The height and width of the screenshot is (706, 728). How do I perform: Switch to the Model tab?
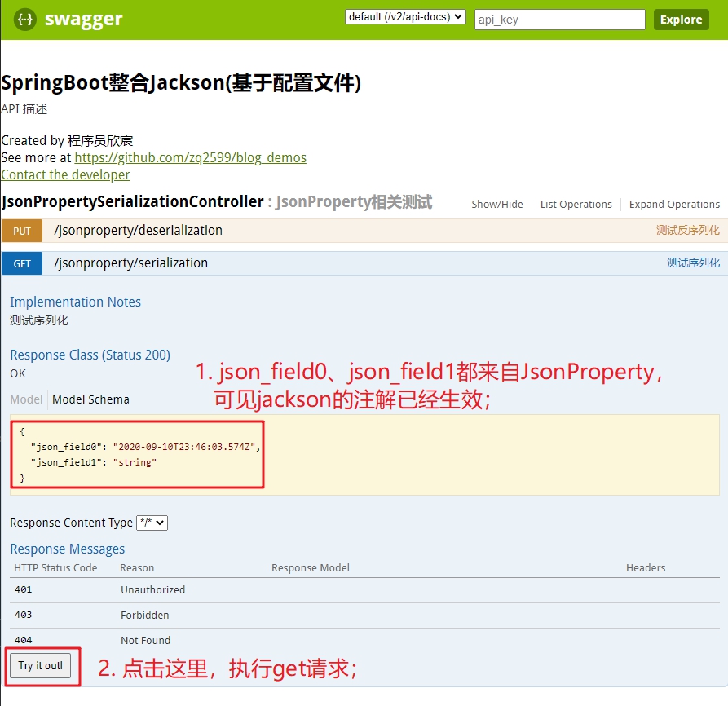coord(26,399)
